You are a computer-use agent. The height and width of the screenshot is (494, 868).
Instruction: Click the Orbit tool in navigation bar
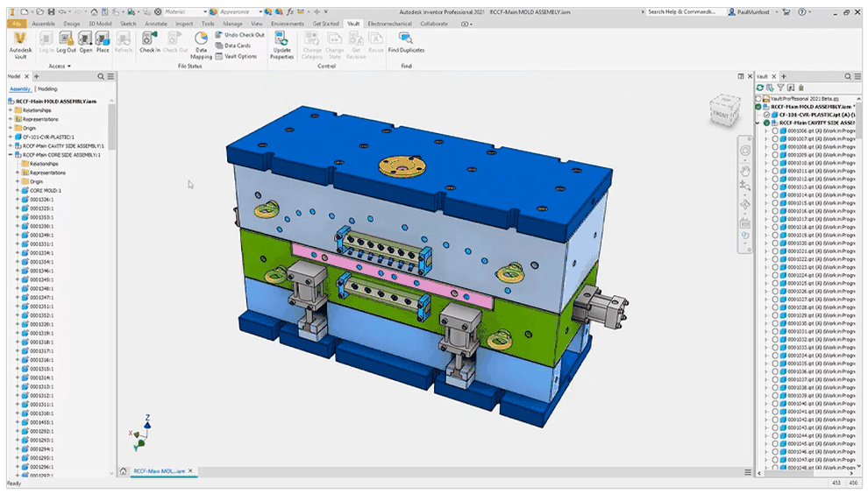pos(745,204)
